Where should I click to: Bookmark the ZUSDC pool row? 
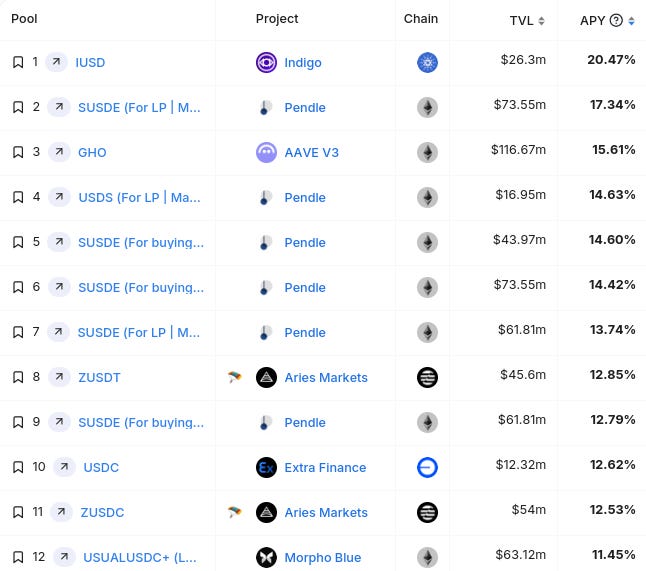tap(18, 512)
